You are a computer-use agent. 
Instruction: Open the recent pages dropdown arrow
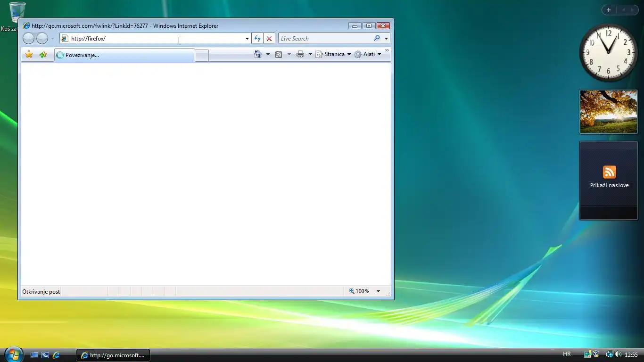(x=52, y=39)
